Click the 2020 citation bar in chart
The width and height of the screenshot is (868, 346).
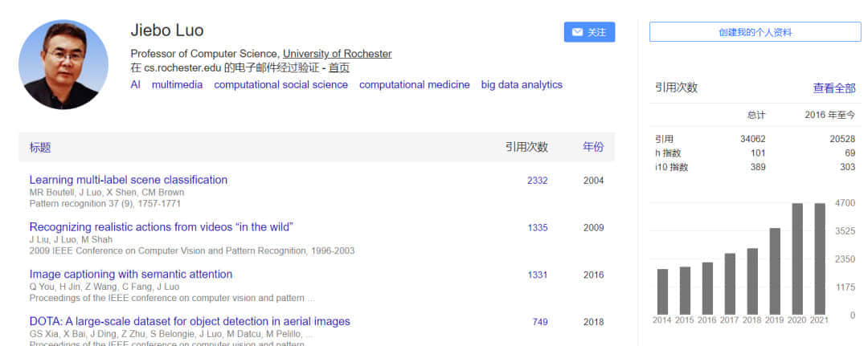pos(797,258)
